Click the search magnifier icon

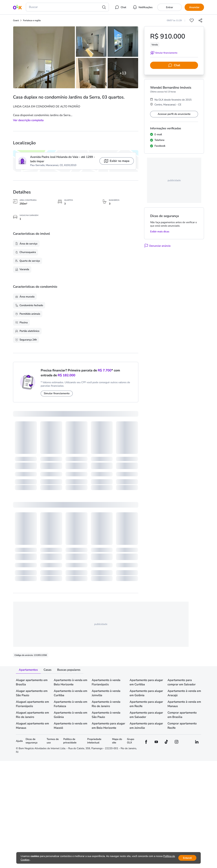(104, 7)
